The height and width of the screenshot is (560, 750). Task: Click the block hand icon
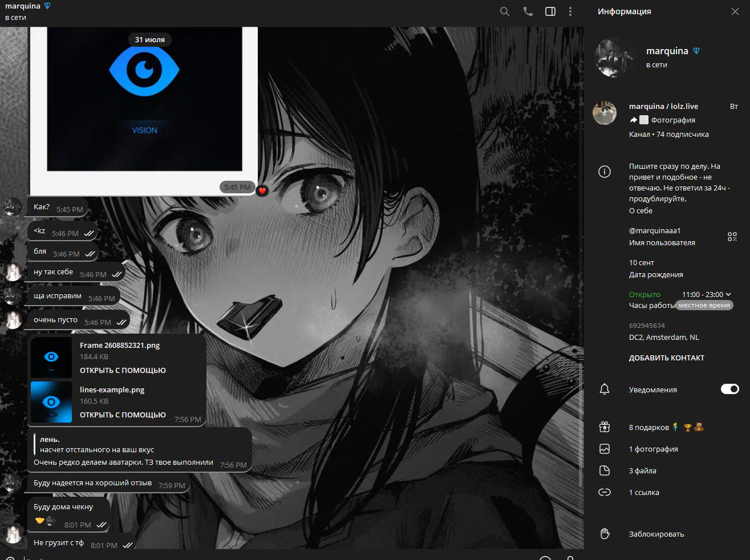(605, 534)
